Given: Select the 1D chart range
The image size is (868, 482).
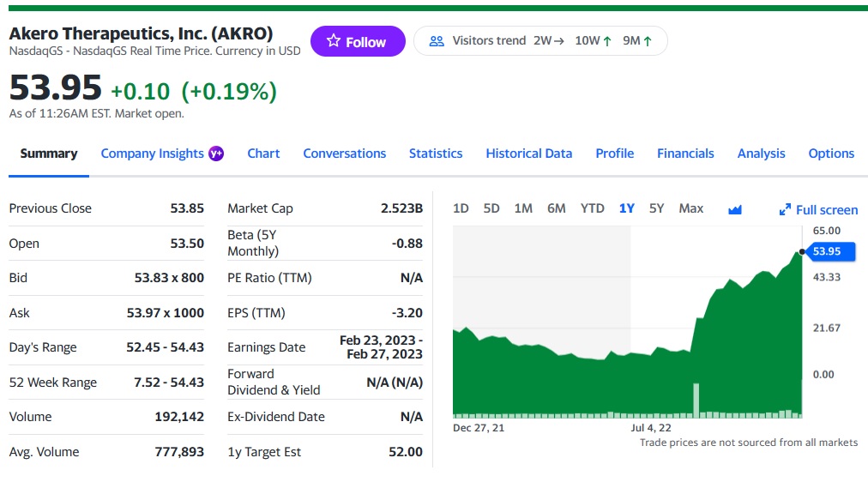Looking at the screenshot, I should [461, 208].
